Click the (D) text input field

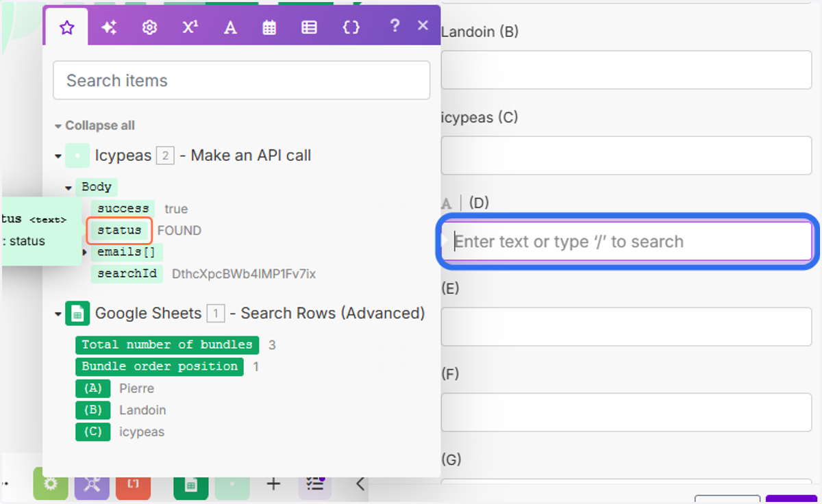click(626, 241)
